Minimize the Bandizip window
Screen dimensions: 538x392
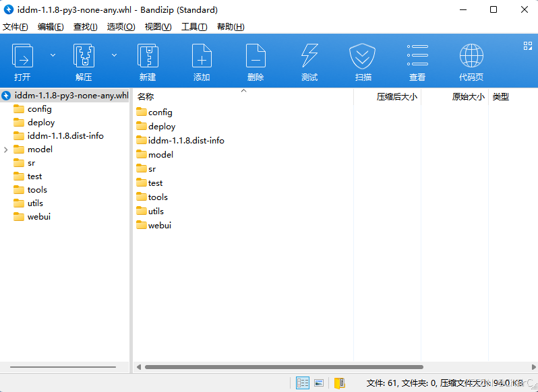(462, 9)
